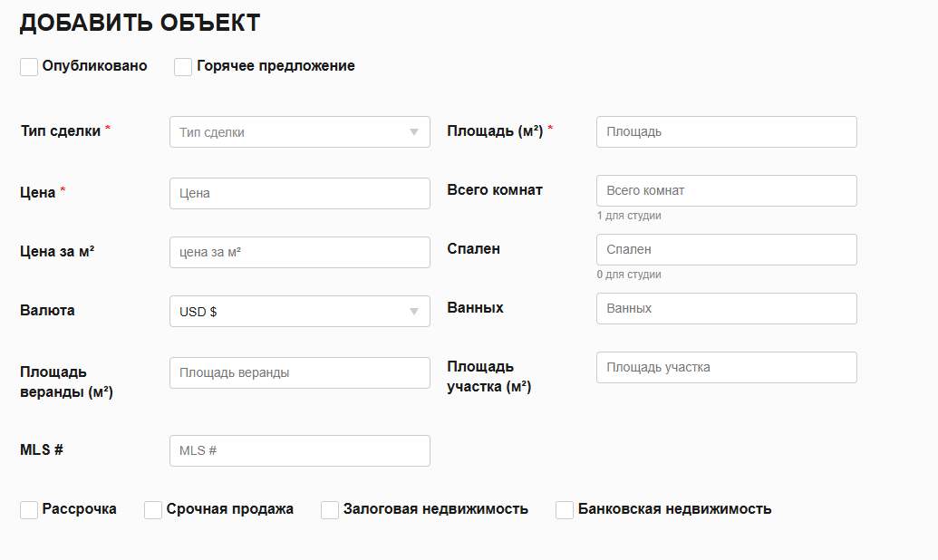Click the цена за м² input field

(x=300, y=252)
